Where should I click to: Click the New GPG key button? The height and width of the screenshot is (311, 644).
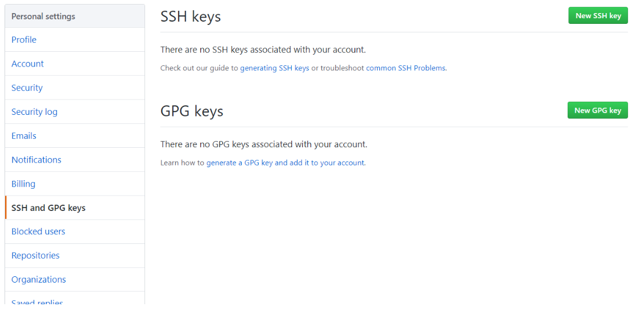[x=597, y=110]
